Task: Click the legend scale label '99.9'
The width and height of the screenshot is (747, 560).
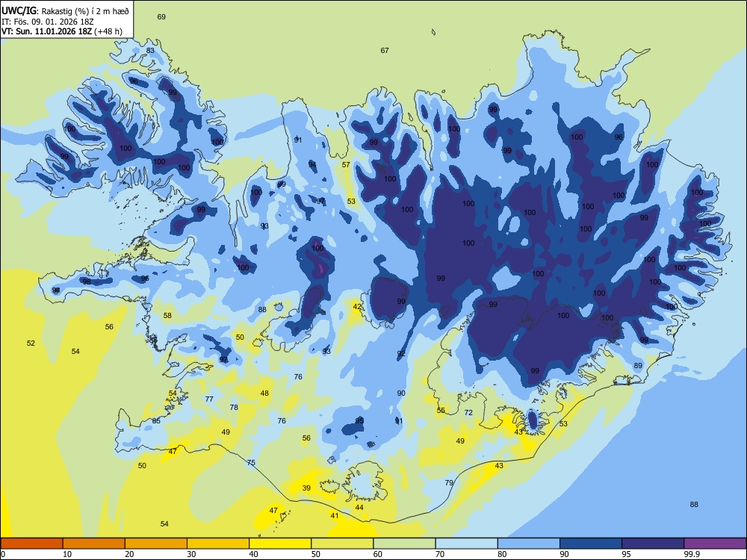Action: pyautogui.click(x=692, y=554)
